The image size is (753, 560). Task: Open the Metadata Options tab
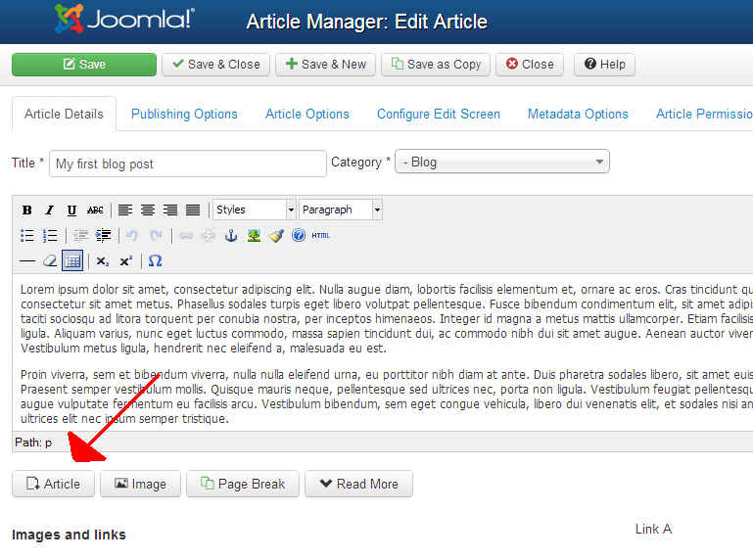pos(578,114)
